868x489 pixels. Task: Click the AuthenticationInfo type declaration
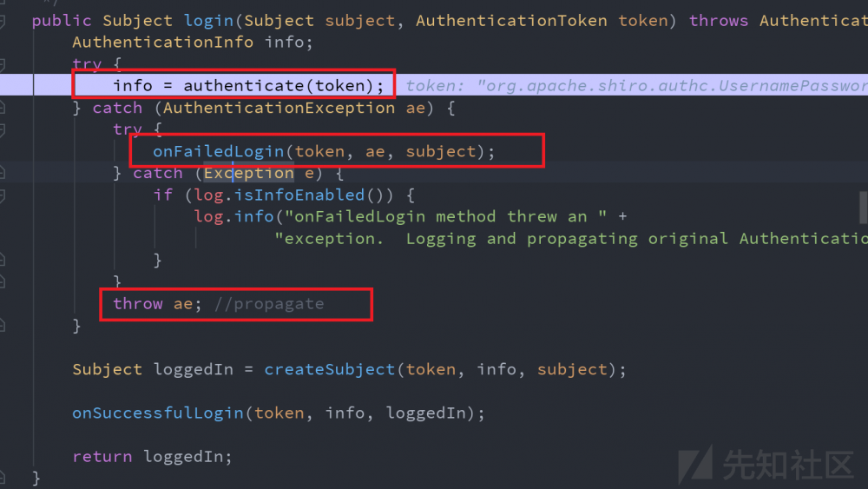point(162,42)
